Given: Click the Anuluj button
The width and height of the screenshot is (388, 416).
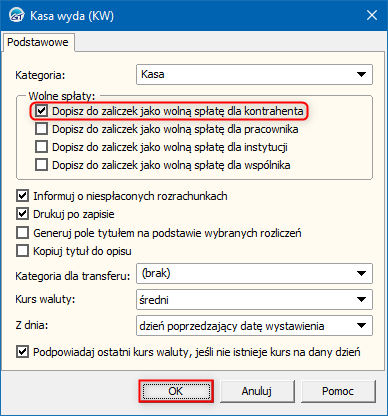Looking at the screenshot, I should tap(257, 391).
